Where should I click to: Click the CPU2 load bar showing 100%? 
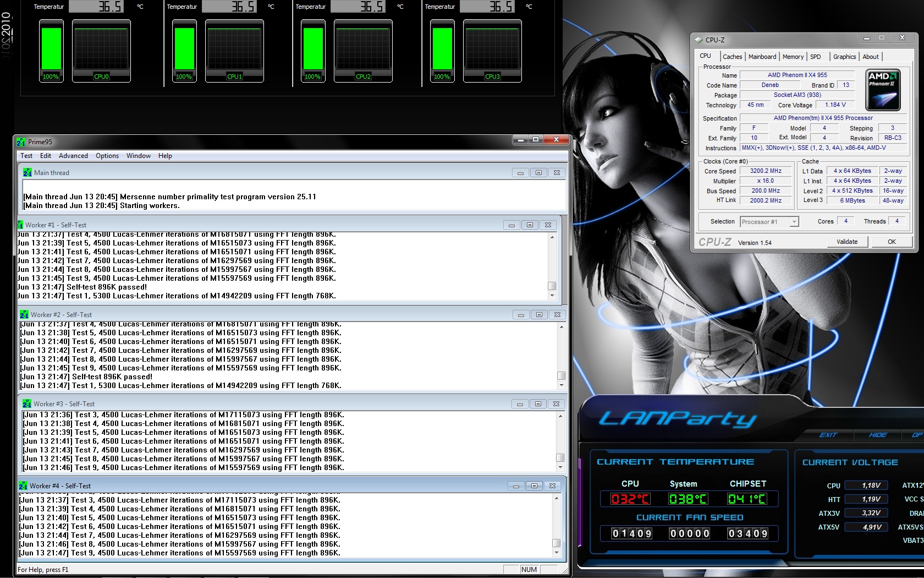click(313, 51)
